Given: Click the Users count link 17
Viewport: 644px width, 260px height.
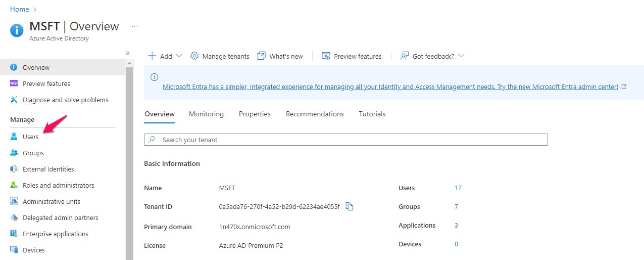Looking at the screenshot, I should [x=458, y=188].
